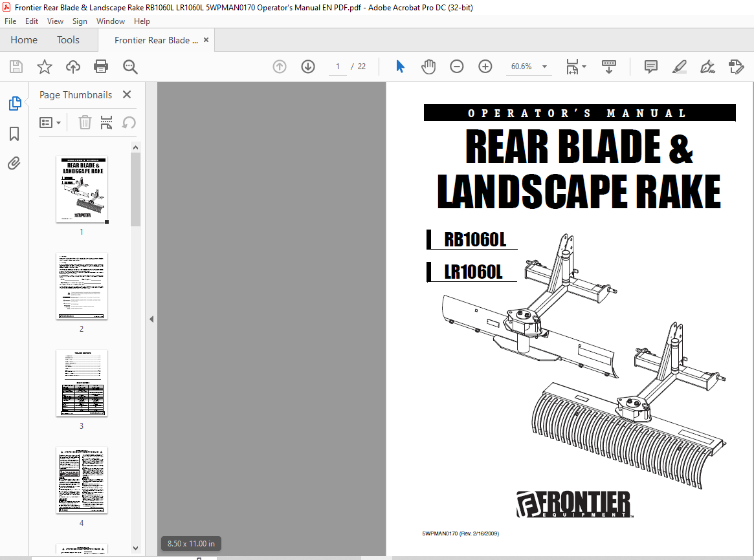Open the View menu
This screenshot has height=560, width=754.
(55, 21)
